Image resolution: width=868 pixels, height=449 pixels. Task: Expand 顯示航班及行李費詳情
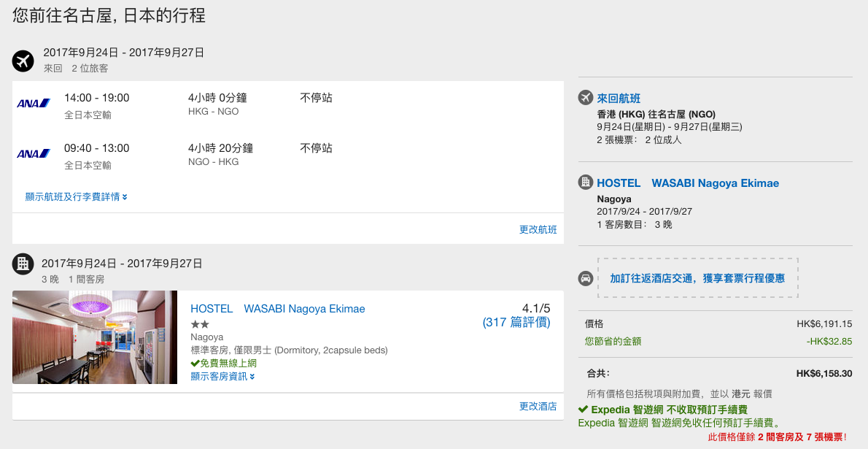(x=77, y=197)
